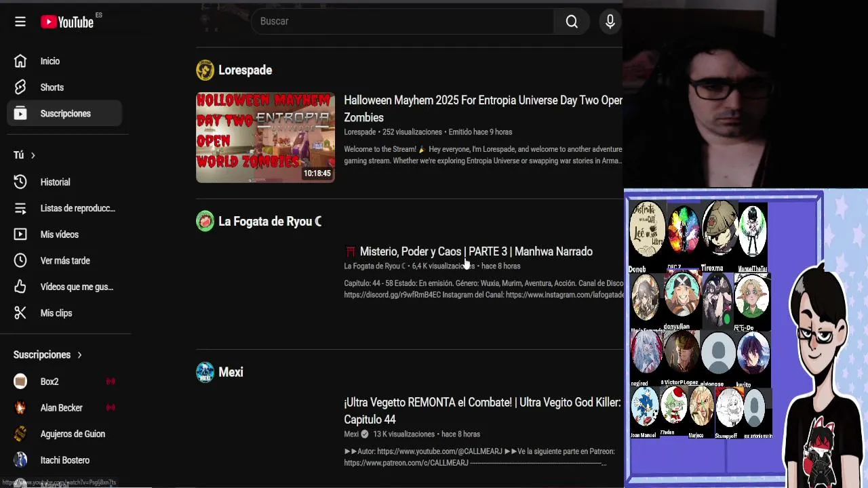Click the Shorts icon in sidebar
Viewport: 868px width, 488px height.
(20, 87)
